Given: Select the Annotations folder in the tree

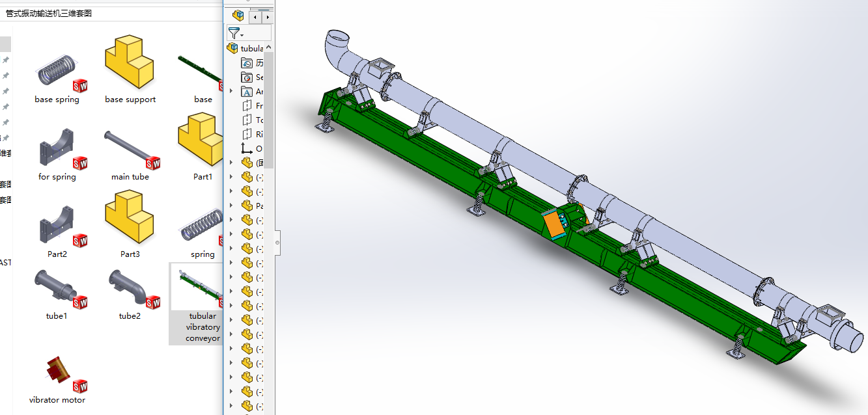Looking at the screenshot, I should click(253, 92).
